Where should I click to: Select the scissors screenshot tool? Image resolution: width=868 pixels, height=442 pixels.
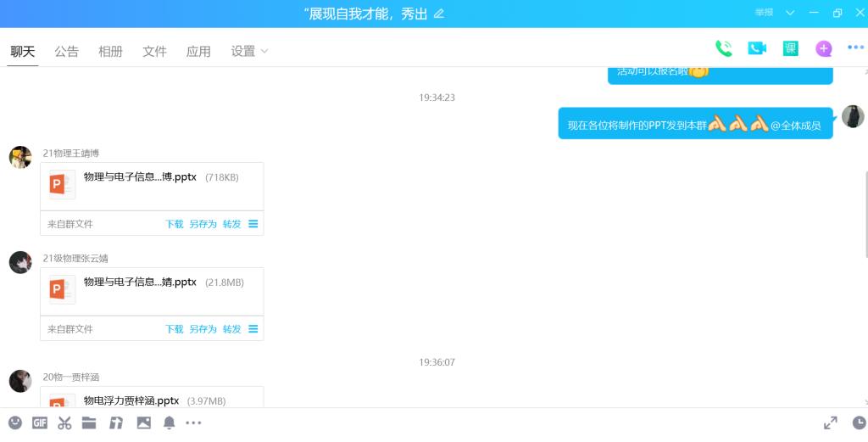click(x=64, y=423)
